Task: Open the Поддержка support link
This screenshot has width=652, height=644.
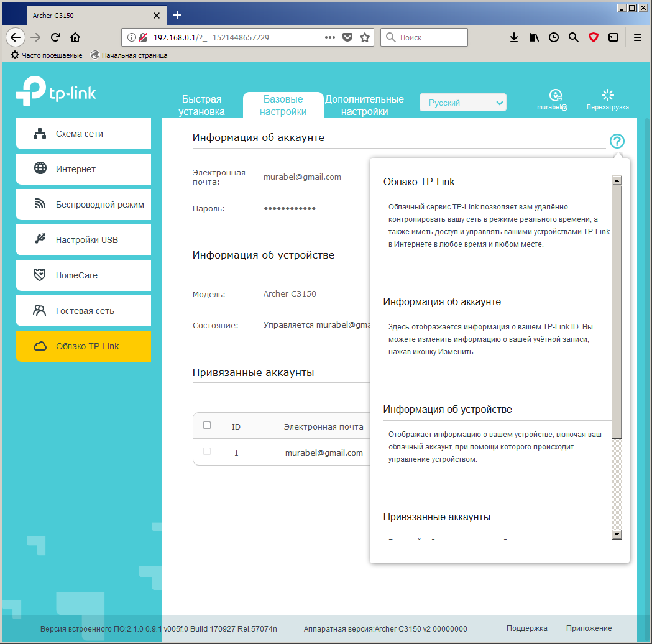Action: [527, 628]
